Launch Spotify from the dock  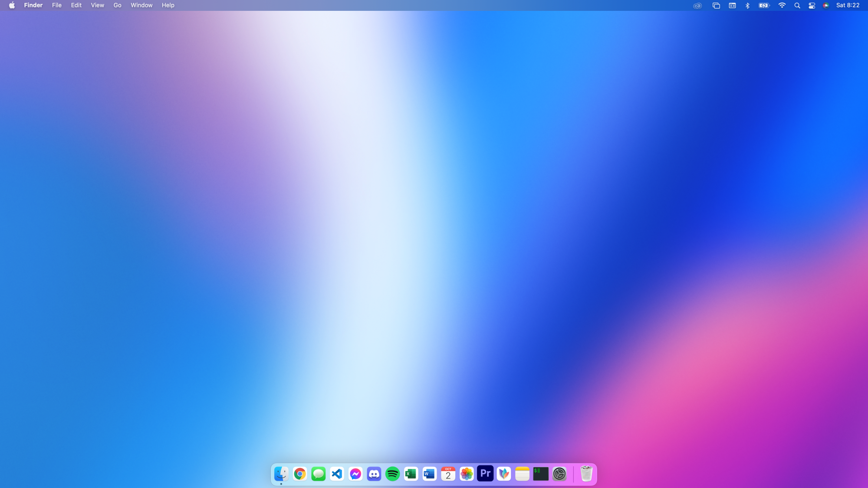click(x=392, y=474)
